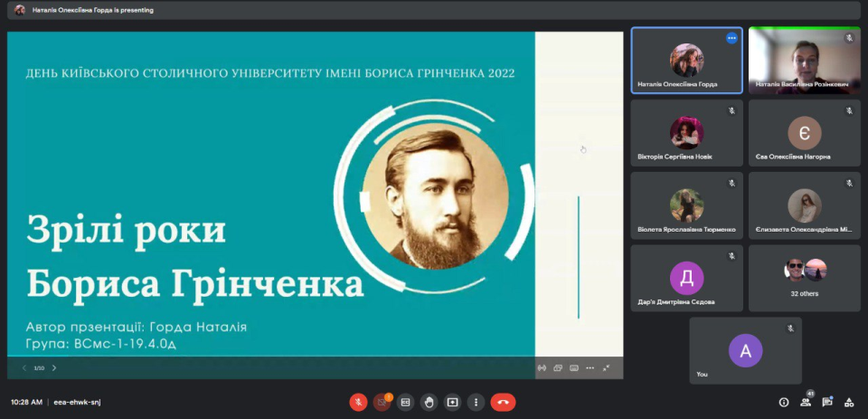The width and height of the screenshot is (868, 419).
Task: Select Наталія Олексіївна Горда's avatar
Action: (686, 60)
